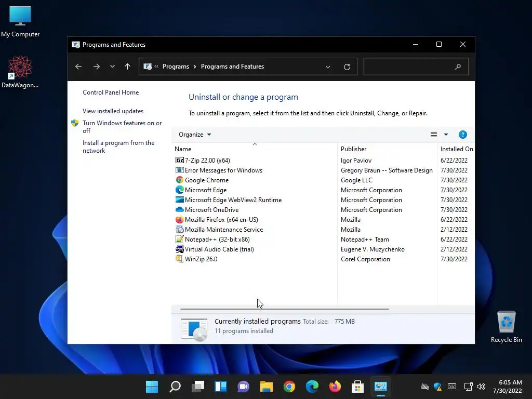Open the recent locations dropdown chevron

click(x=112, y=66)
